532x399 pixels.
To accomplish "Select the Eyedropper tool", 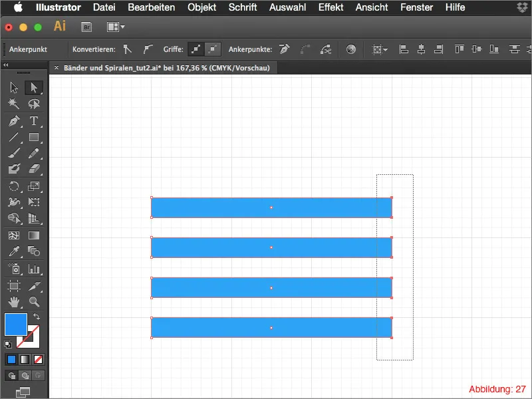I will [x=14, y=251].
